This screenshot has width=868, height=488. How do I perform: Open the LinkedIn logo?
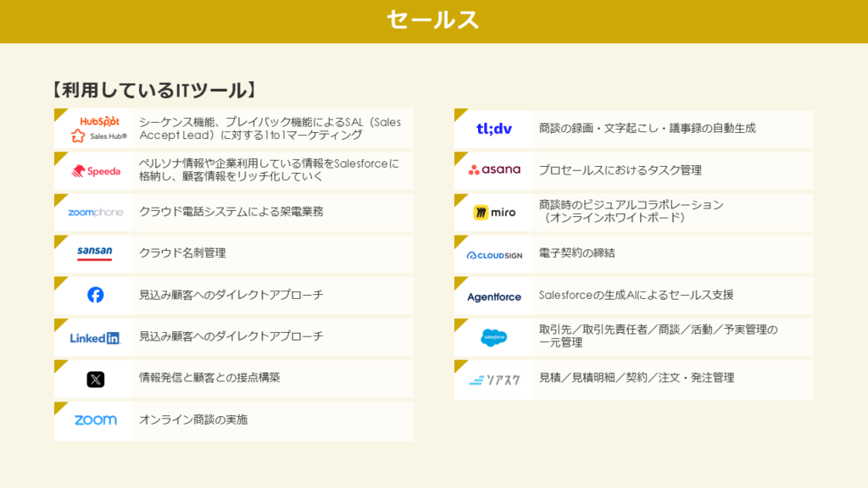pyautogui.click(x=95, y=337)
